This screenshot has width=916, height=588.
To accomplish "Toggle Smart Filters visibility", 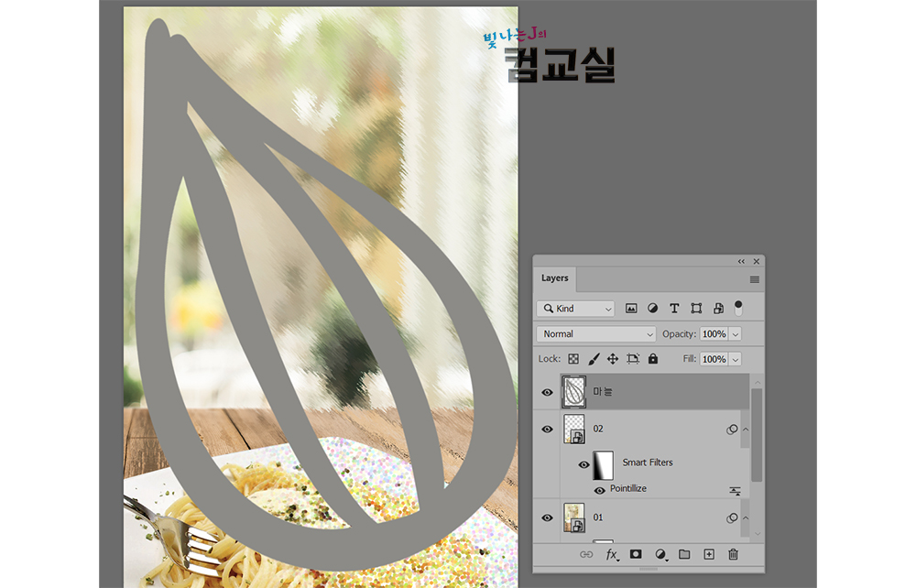I will (583, 464).
